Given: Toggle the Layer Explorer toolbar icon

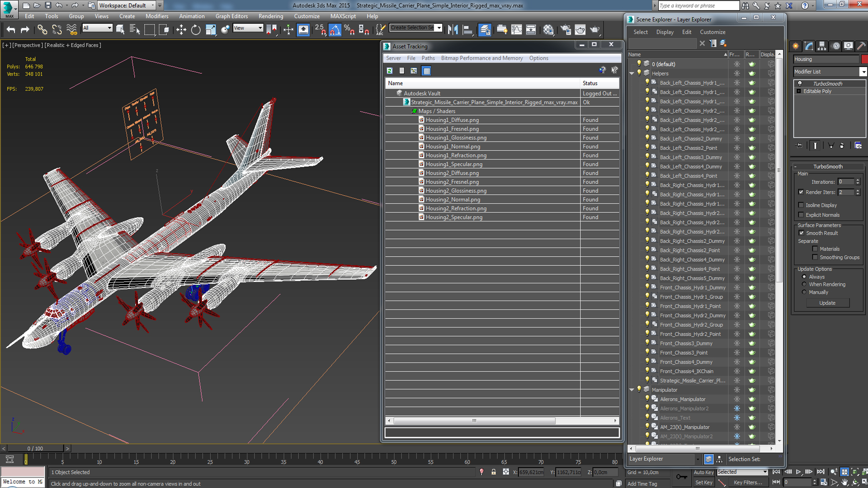Looking at the screenshot, I should (485, 30).
